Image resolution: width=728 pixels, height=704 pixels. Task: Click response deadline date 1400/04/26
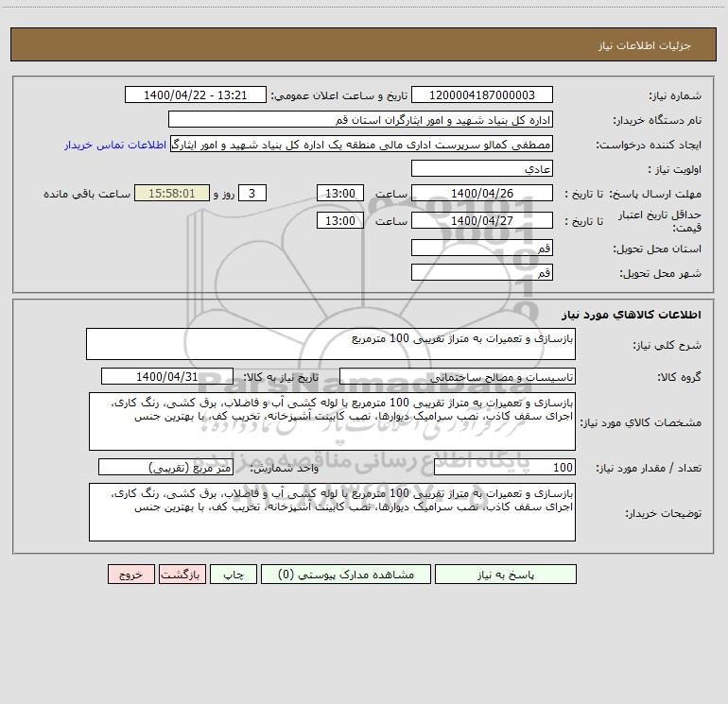tap(482, 193)
